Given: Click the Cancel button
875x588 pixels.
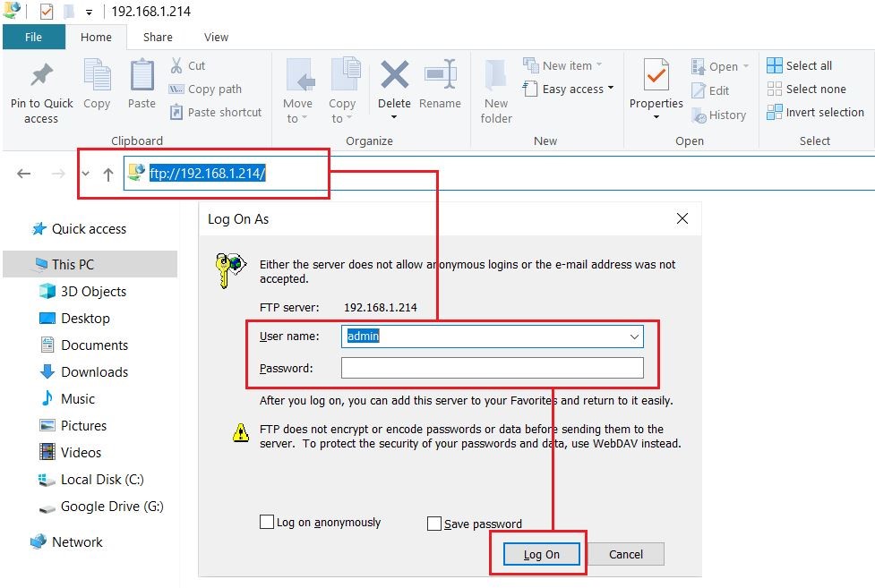Looking at the screenshot, I should 625,554.
